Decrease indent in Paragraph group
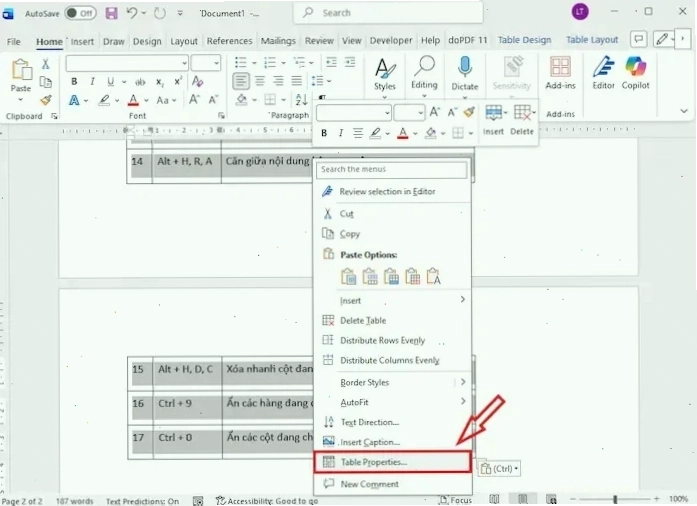697x506 pixels. click(x=331, y=62)
